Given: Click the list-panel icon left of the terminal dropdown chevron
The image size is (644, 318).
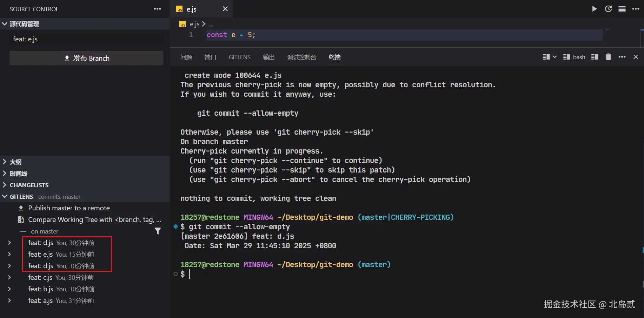Looking at the screenshot, I should click(x=546, y=57).
